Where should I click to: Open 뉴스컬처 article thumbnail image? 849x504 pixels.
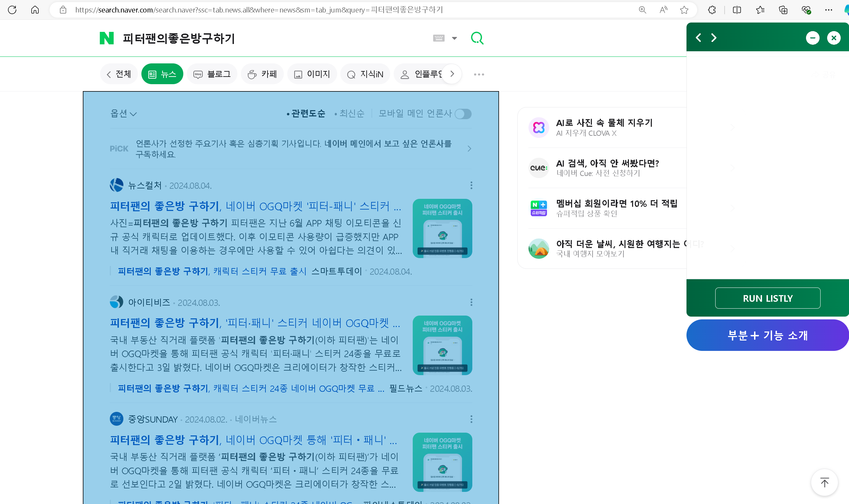[442, 228]
